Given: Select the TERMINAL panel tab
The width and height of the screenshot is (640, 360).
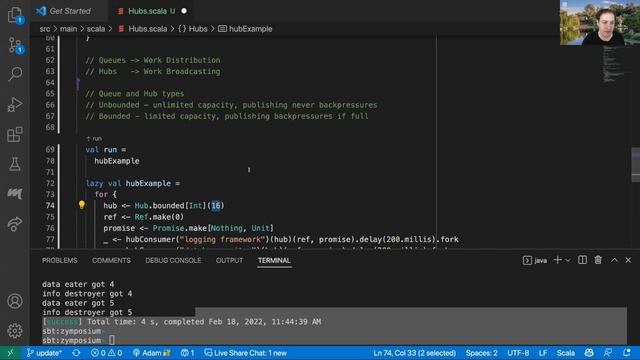Looking at the screenshot, I should tap(274, 260).
